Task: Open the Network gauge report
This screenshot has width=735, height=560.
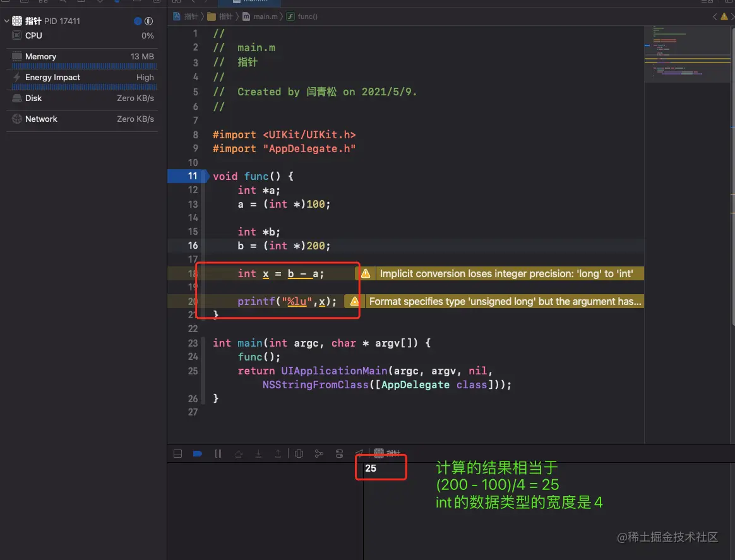Action: pyautogui.click(x=83, y=119)
